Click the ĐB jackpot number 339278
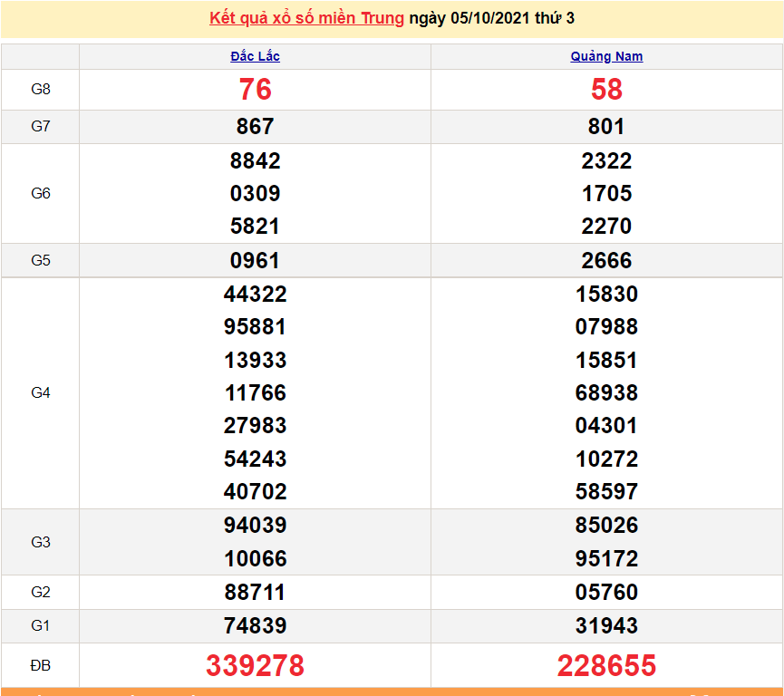The width and height of the screenshot is (784, 696). (x=256, y=664)
